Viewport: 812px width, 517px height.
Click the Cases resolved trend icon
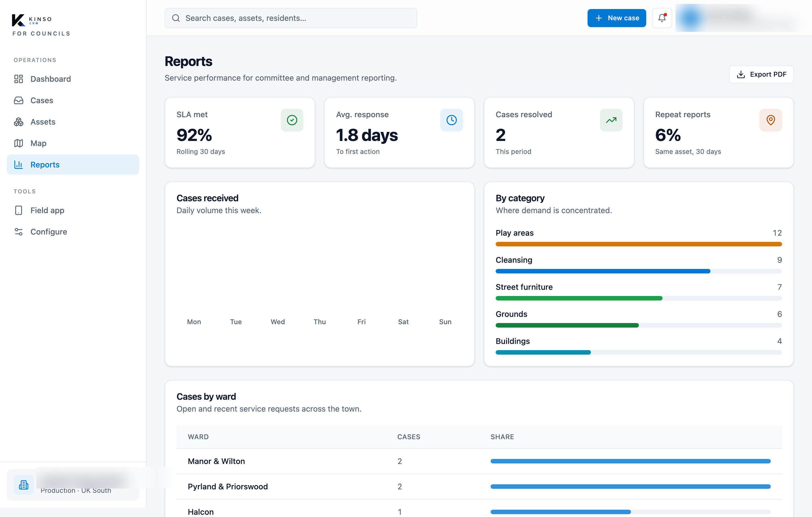(x=611, y=120)
